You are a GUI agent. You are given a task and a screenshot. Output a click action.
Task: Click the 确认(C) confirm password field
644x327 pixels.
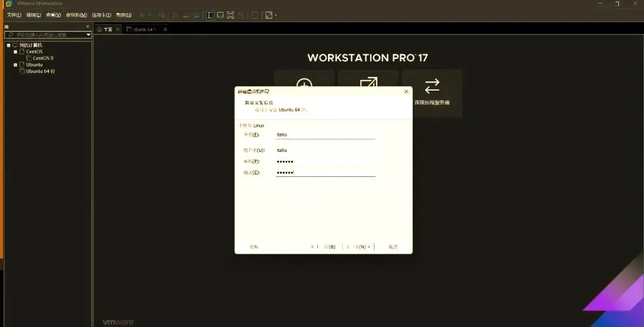coord(326,173)
